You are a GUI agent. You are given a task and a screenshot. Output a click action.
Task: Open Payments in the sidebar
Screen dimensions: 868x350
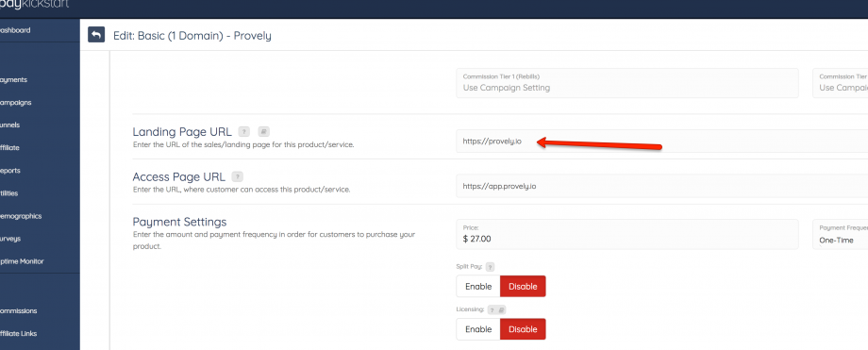point(13,80)
